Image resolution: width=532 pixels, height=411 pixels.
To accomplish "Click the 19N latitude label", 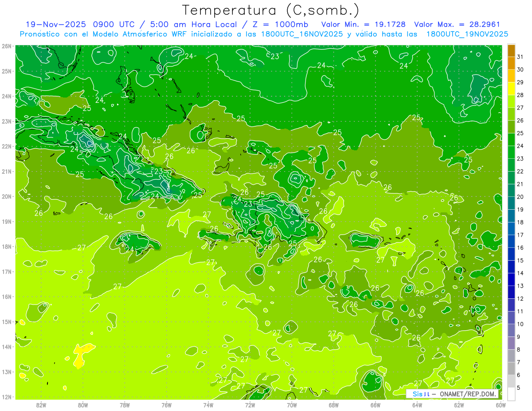I will (7, 222).
